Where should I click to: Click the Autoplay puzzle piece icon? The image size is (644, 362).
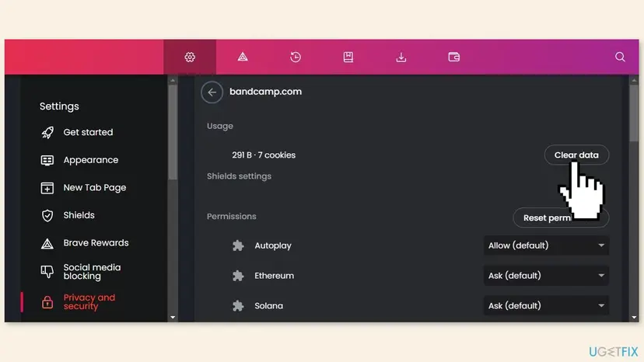pos(238,245)
